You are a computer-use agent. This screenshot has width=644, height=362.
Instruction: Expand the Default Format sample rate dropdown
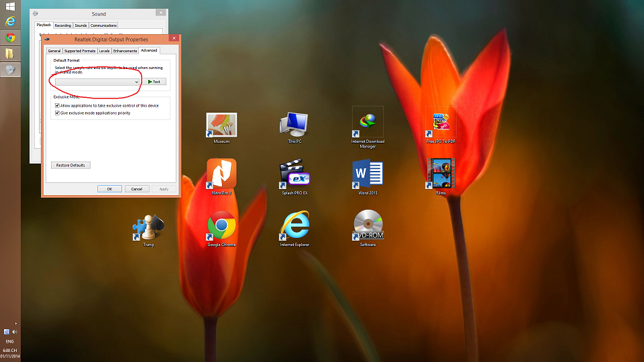[97, 82]
